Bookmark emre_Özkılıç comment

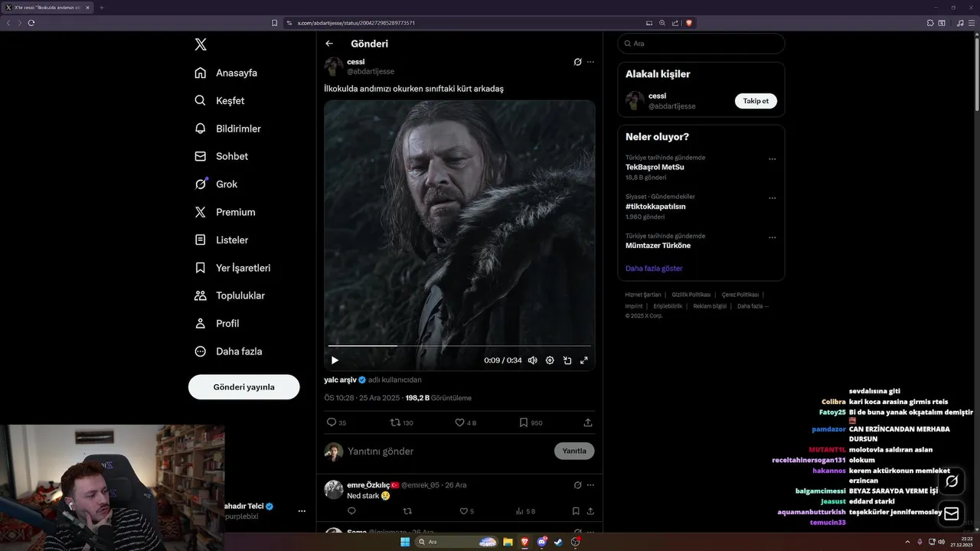pos(576,511)
